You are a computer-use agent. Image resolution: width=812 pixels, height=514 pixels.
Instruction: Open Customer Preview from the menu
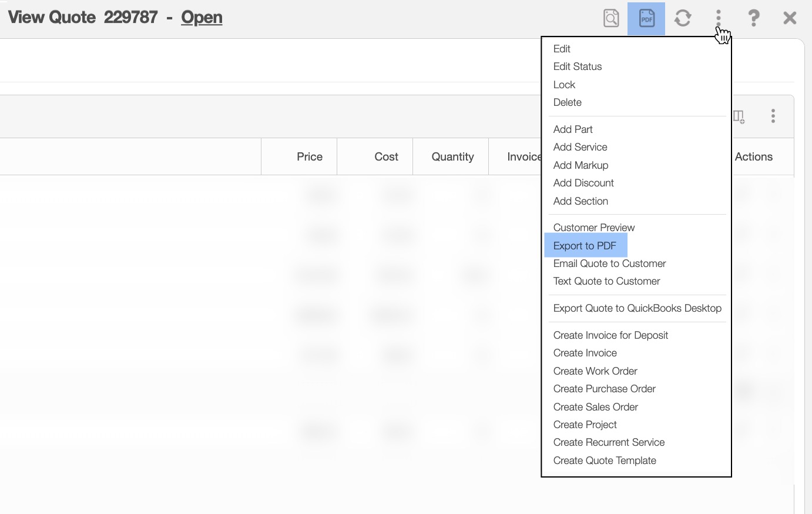pos(594,228)
